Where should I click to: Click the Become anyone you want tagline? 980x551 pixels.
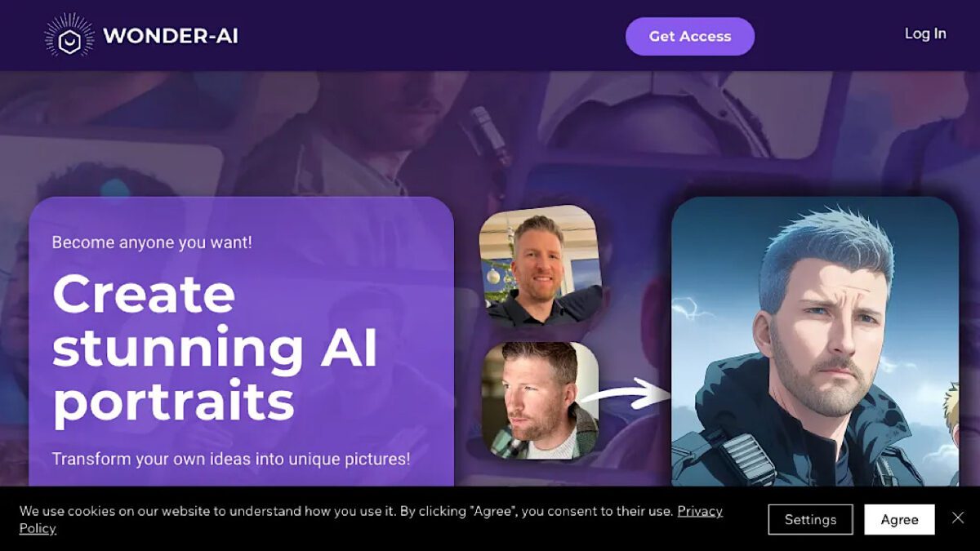(152, 242)
